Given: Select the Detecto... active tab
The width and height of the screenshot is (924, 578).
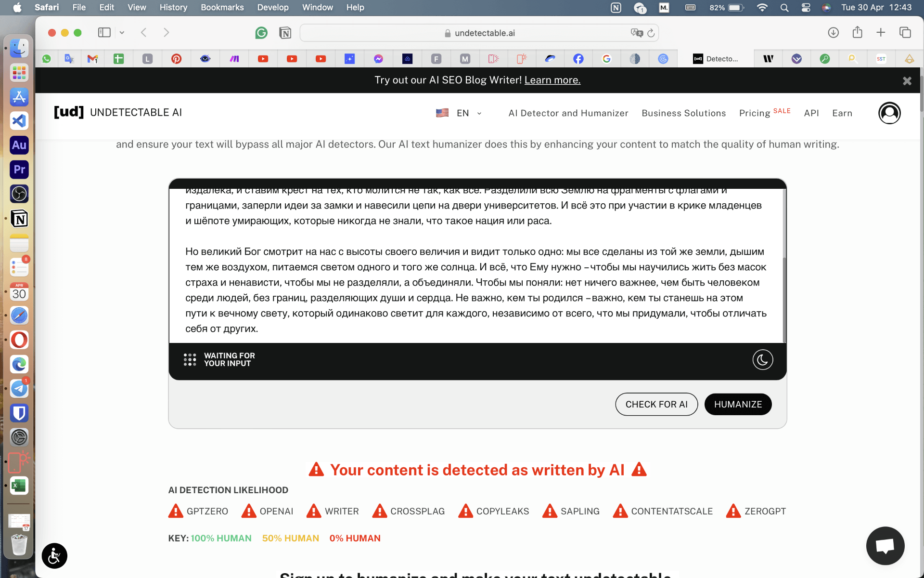Looking at the screenshot, I should tap(716, 59).
